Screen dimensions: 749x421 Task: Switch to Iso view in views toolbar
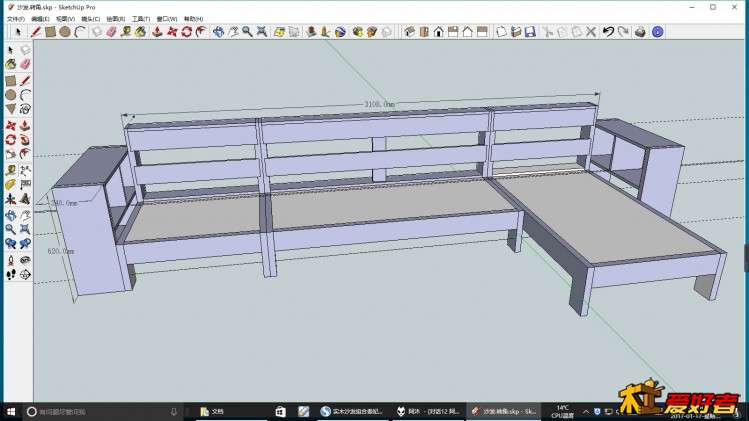(x=408, y=32)
